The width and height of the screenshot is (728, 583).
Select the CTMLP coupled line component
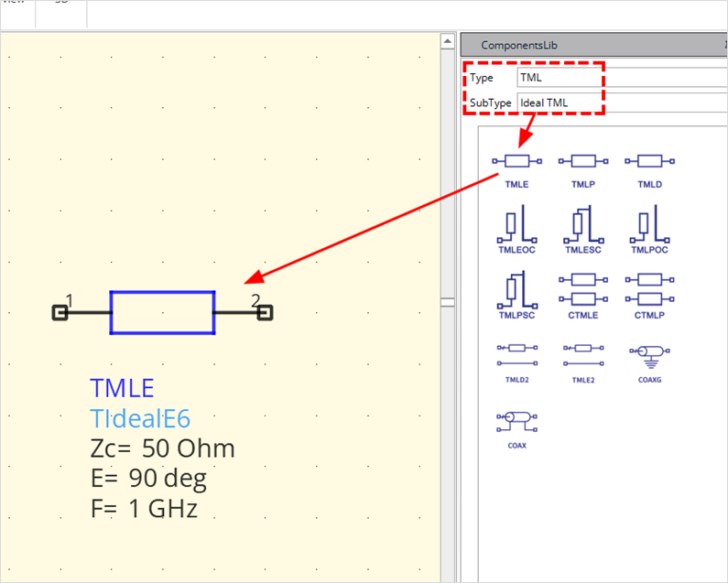[649, 297]
